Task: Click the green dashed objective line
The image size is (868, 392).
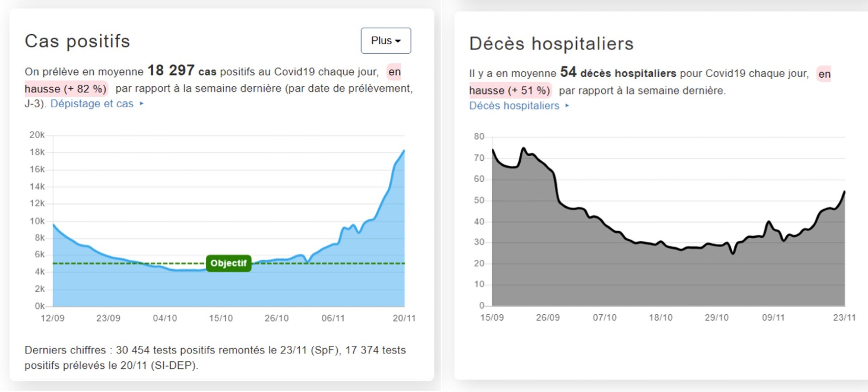Action: 129,263
